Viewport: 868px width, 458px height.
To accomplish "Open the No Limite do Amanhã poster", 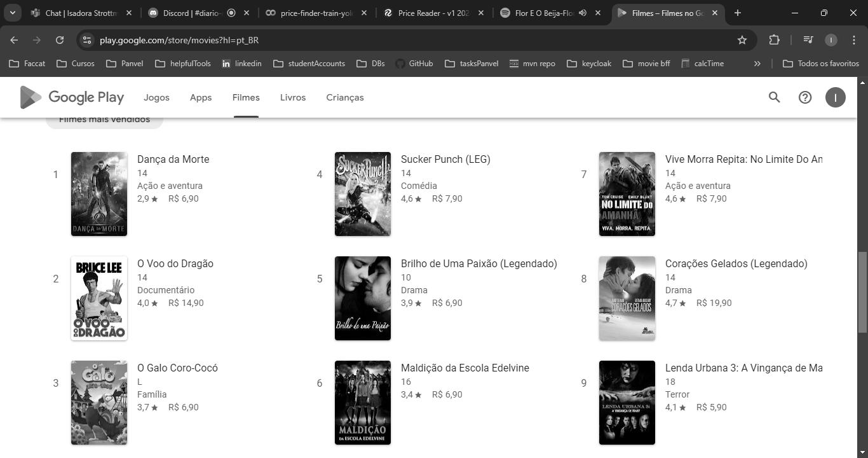I will point(627,194).
